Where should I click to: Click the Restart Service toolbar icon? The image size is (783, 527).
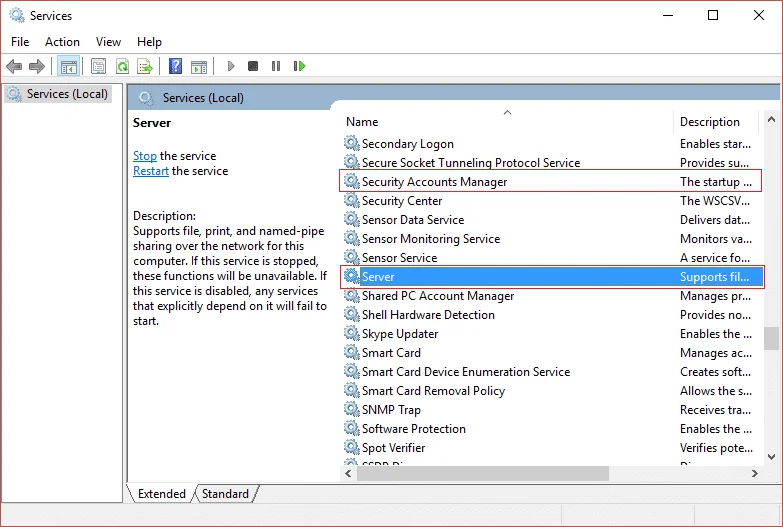(299, 66)
